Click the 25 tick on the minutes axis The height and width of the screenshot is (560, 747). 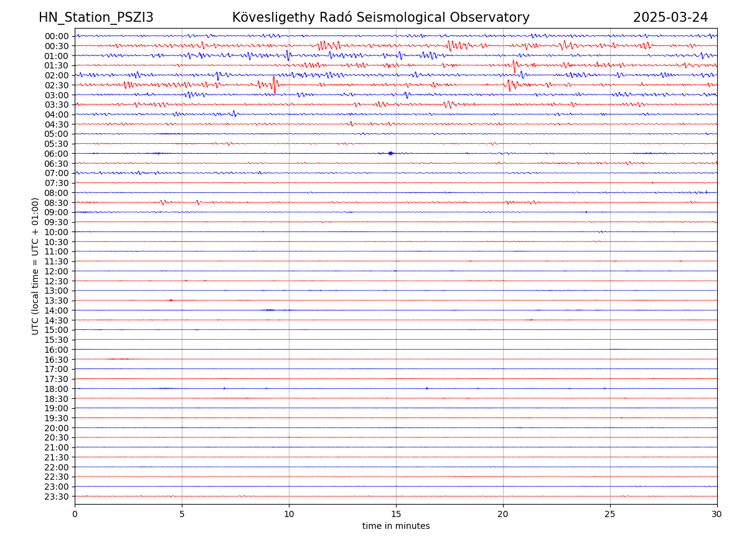(x=610, y=515)
